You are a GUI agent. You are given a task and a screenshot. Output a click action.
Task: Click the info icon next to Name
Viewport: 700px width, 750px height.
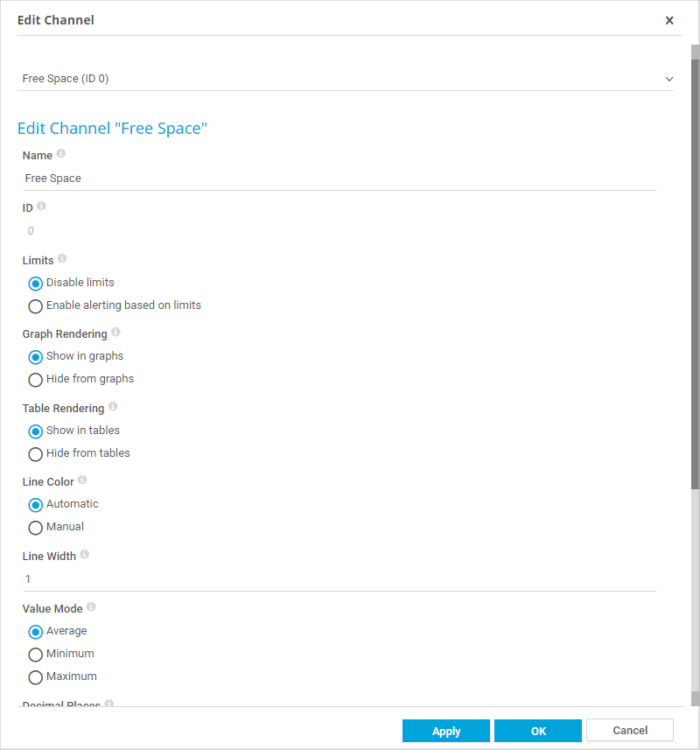pos(61,154)
